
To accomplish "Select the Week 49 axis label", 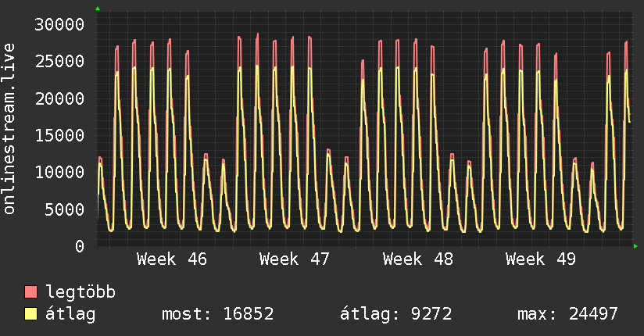I will point(541,259).
